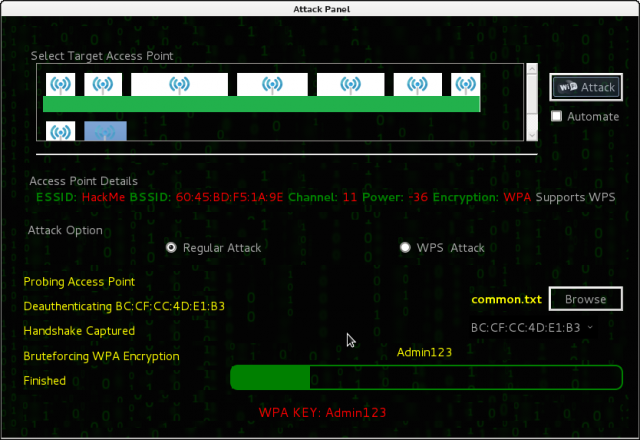640x440 pixels.
Task: Select the first access point in bottom row
Action: (61, 131)
